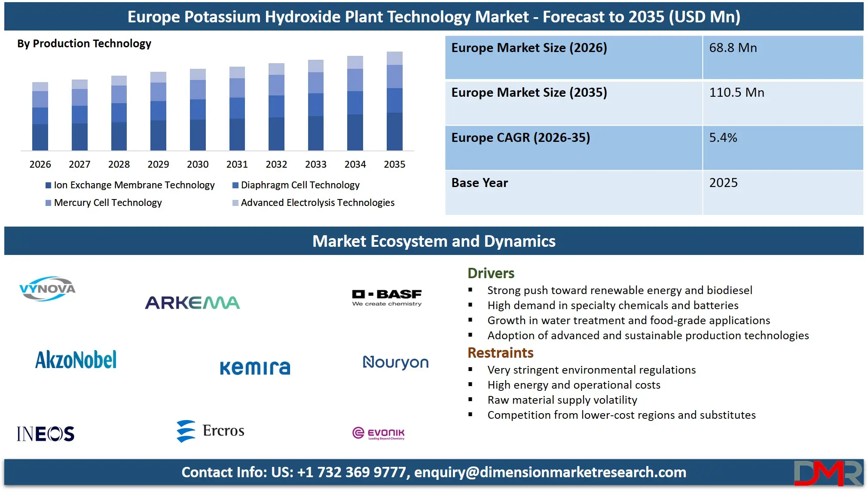
Task: Expand the Europe CAGR (2026-35) row
Action: click(521, 138)
